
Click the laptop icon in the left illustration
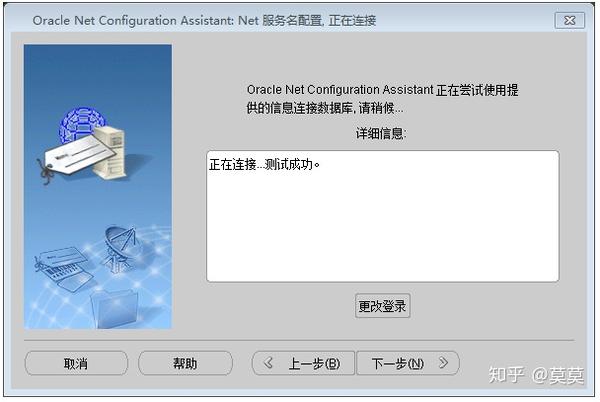pos(62,262)
